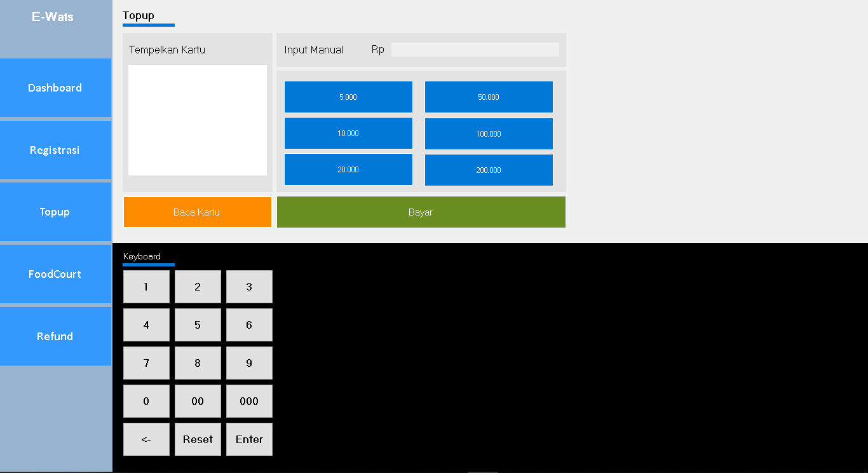This screenshot has height=473, width=868.
Task: Choose the 5.000 topup amount
Action: (x=348, y=97)
